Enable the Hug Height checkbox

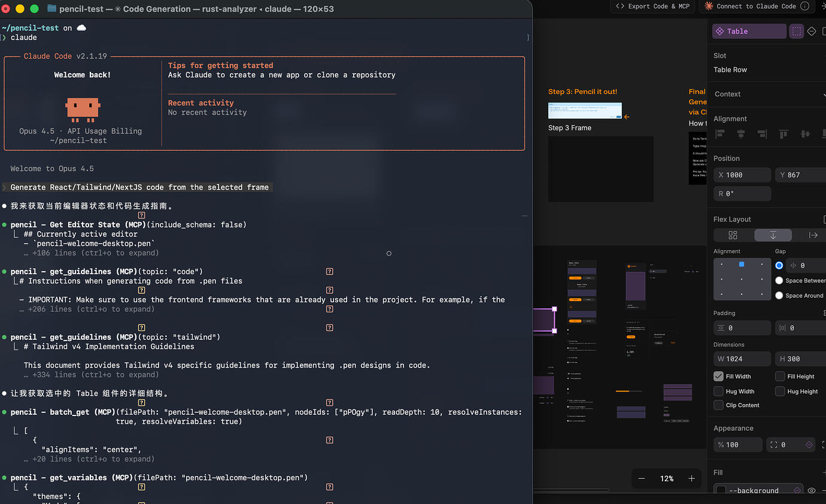point(780,391)
